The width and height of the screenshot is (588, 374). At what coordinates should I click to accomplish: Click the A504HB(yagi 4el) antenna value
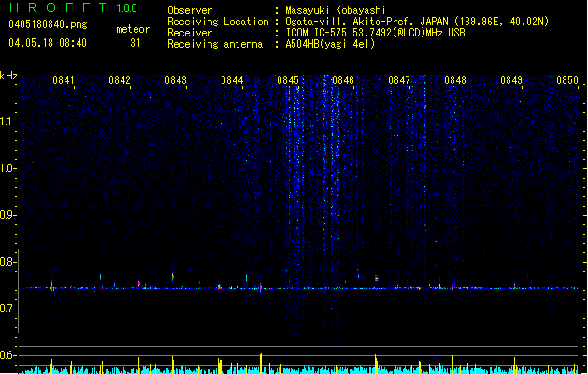[330, 44]
